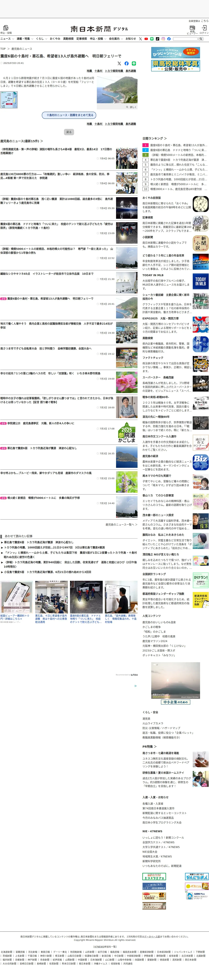The height and width of the screenshot is (980, 209).
Task: Open the 細緻なシカやキツネ45点 article
Action: point(47,274)
